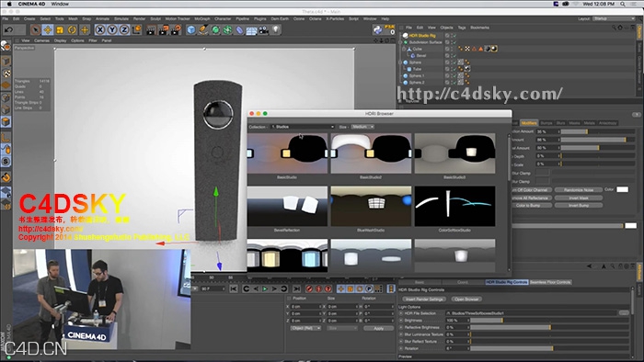Open the Simulate menu
The image size is (644, 362).
pyautogui.click(x=121, y=19)
